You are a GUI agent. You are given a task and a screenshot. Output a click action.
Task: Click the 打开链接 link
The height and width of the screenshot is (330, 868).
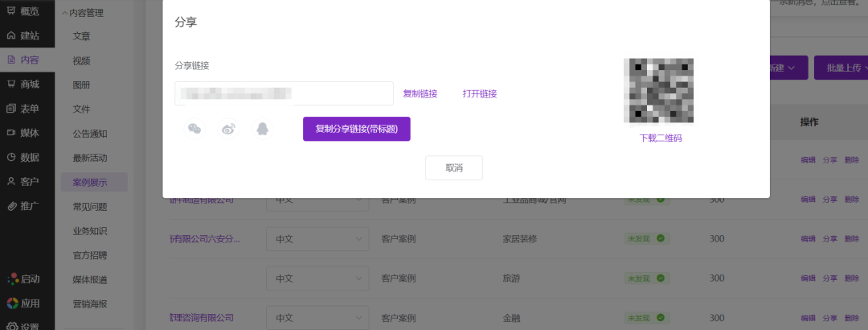(x=480, y=93)
